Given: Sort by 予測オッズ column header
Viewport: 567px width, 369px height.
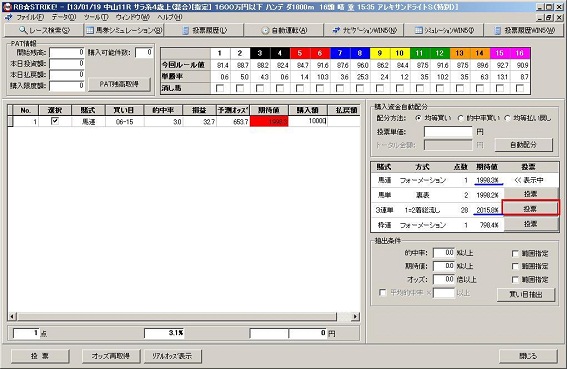Looking at the screenshot, I should [233, 110].
